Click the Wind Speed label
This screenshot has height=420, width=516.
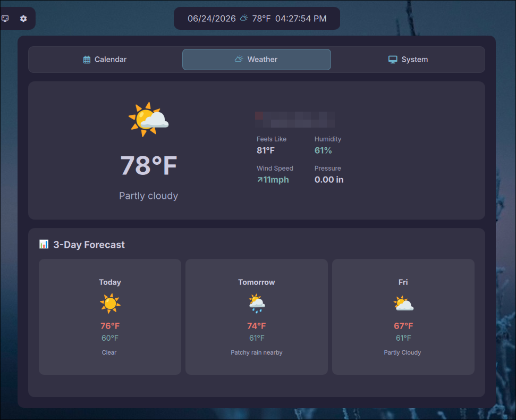275,168
